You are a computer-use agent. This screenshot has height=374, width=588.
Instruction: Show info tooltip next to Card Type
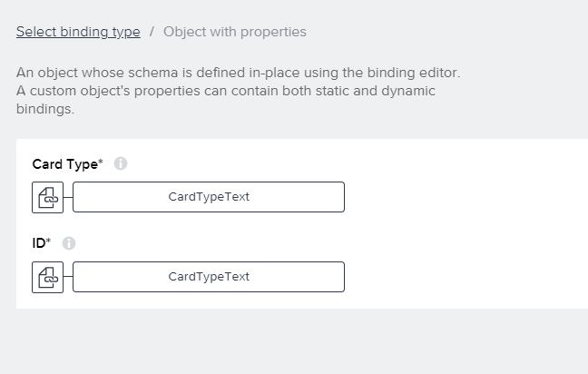121,163
